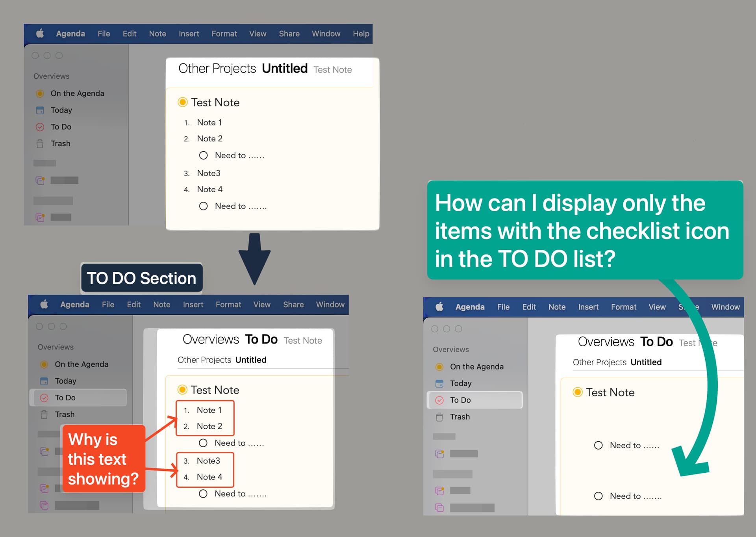756x537 pixels.
Task: Check the Need to item below the red-boxed Note 4
Action: (203, 494)
